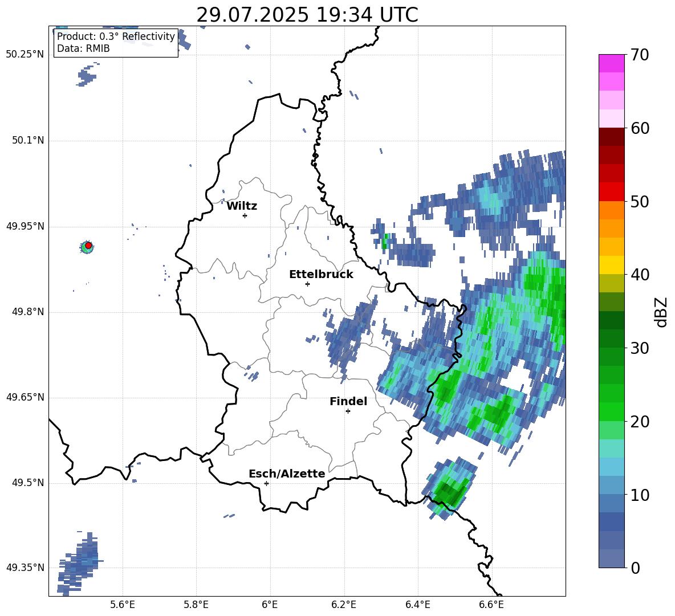Select the Findel station label
The image size is (675, 616).
click(348, 401)
